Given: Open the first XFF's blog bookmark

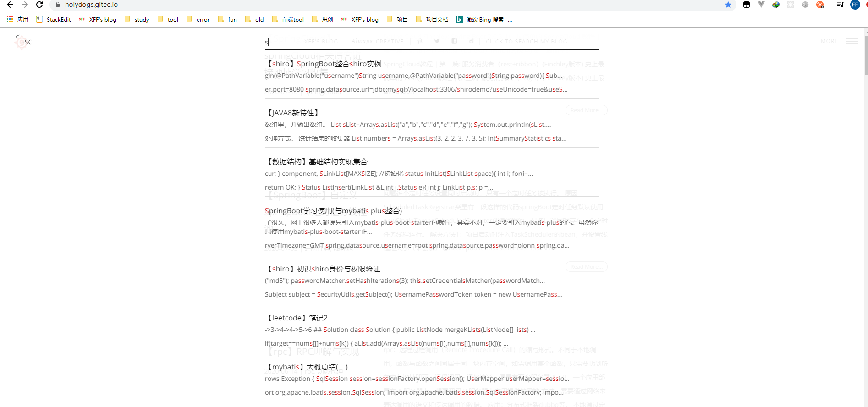Looking at the screenshot, I should click(x=98, y=19).
